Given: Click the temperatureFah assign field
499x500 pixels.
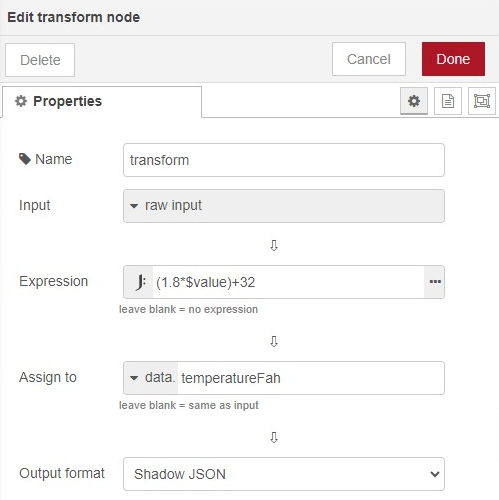Looking at the screenshot, I should (311, 378).
